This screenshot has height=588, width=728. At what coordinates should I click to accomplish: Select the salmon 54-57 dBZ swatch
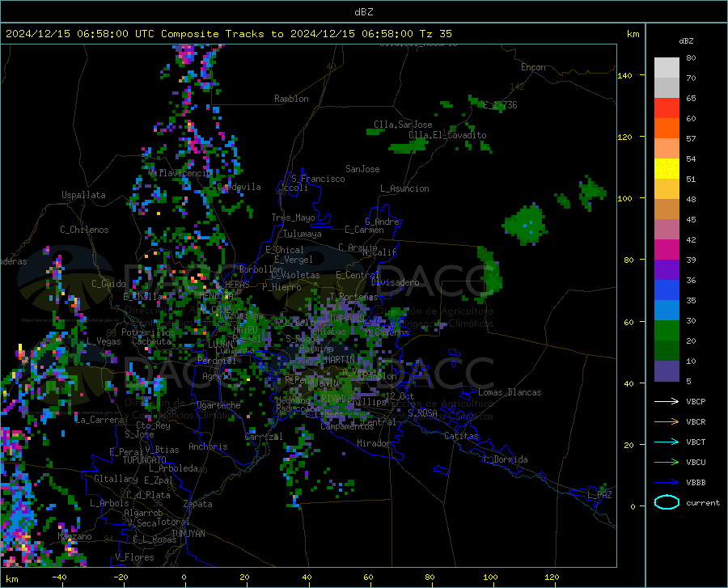[x=667, y=149]
